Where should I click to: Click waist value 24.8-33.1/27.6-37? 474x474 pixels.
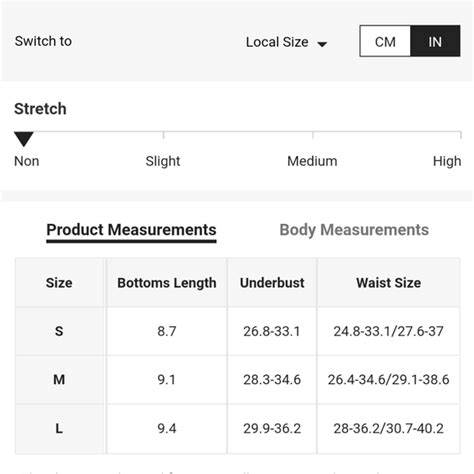click(x=389, y=331)
